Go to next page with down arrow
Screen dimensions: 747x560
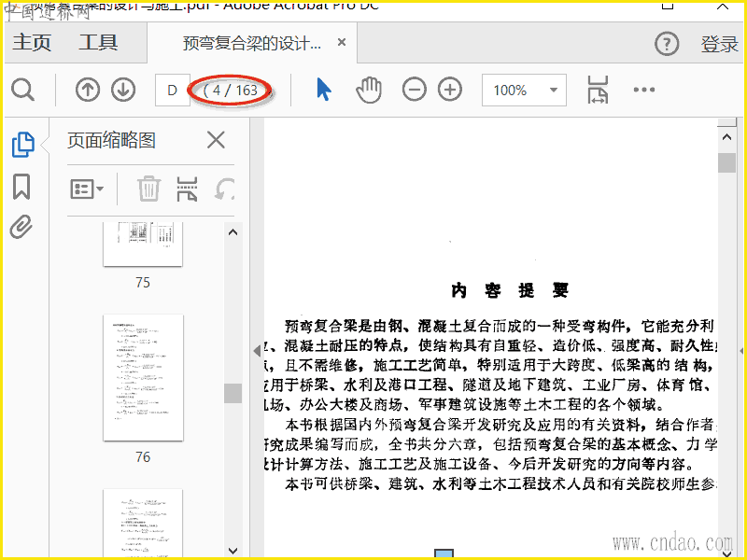123,90
